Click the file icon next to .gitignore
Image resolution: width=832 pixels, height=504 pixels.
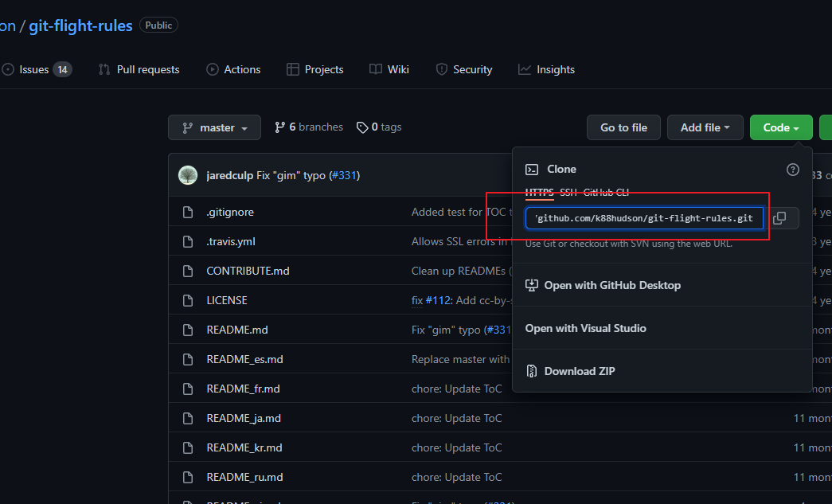[x=188, y=213]
